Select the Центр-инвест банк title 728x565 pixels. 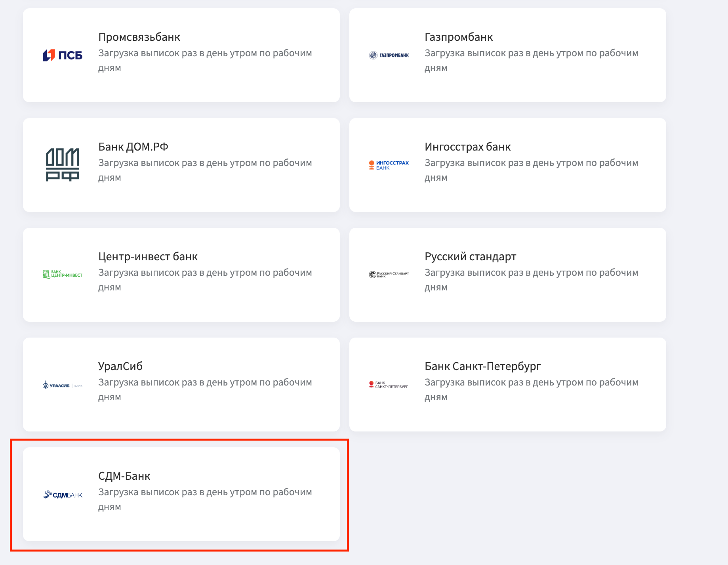148,256
